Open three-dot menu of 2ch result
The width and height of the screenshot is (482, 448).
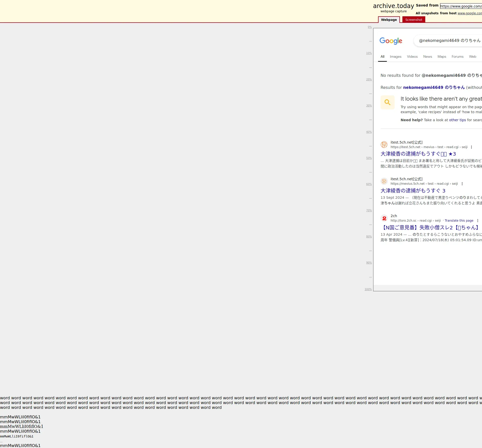coord(477,221)
